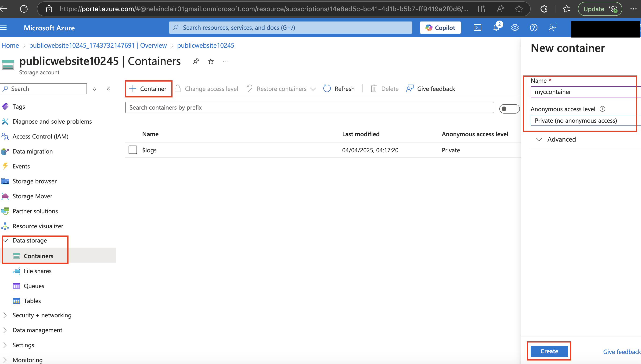
Task: Open Copilot
Action: [440, 28]
